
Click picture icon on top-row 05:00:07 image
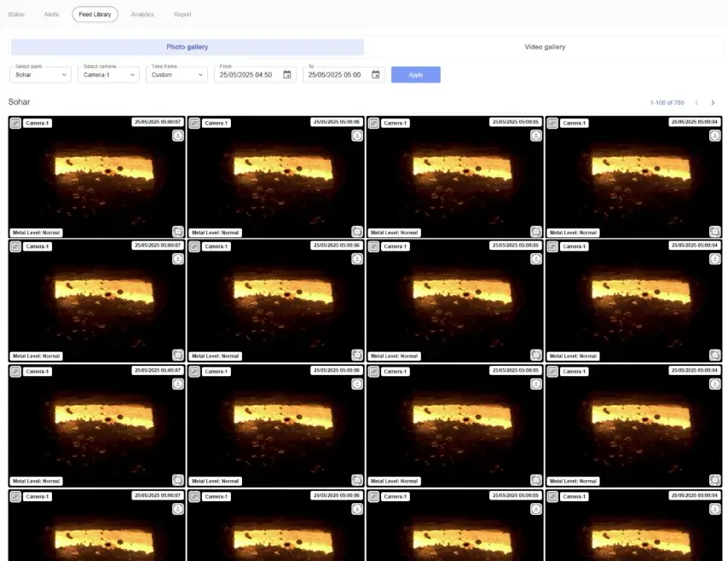[x=15, y=123]
